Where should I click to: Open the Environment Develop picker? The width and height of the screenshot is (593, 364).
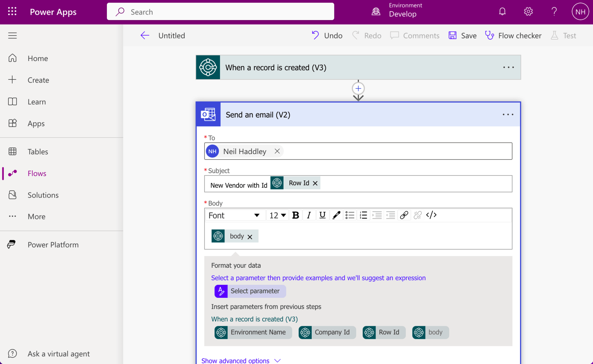click(397, 10)
